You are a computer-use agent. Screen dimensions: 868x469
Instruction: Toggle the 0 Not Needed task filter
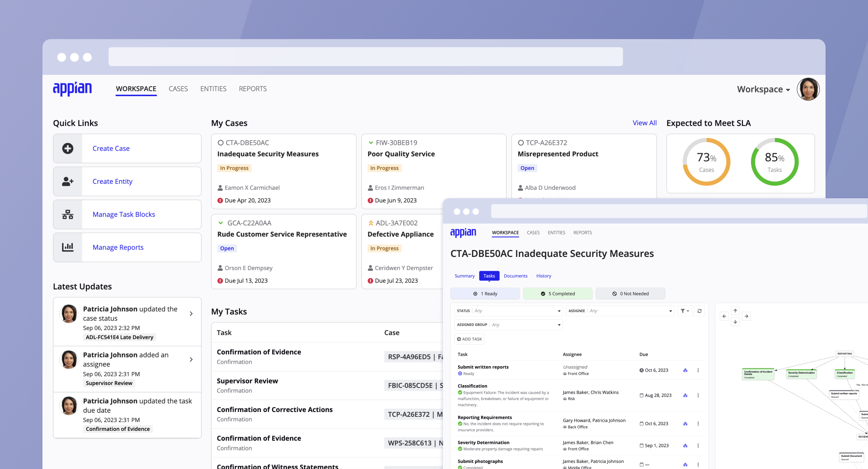[630, 293]
